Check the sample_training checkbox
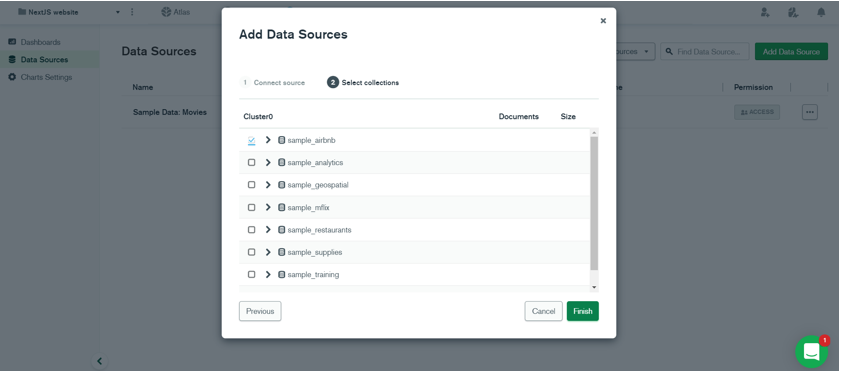 tap(252, 274)
